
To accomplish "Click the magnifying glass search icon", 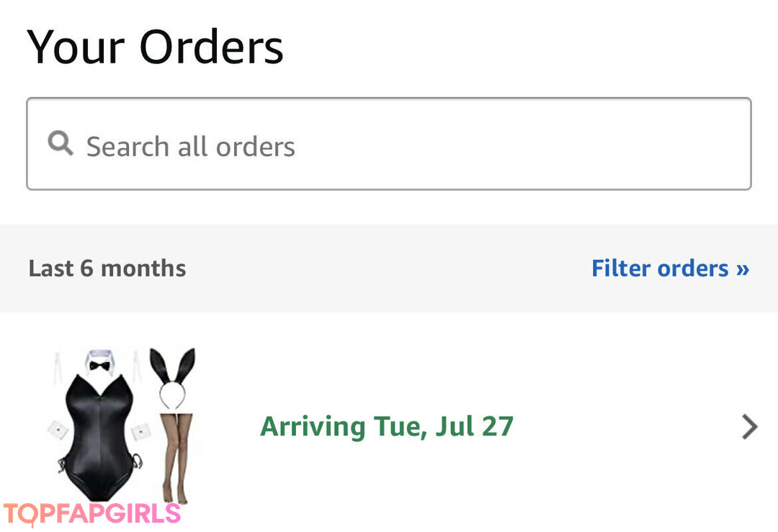I will click(x=61, y=144).
